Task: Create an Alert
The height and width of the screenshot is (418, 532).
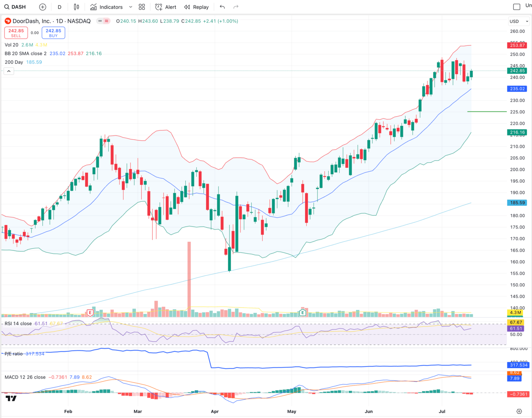Action: (166, 7)
